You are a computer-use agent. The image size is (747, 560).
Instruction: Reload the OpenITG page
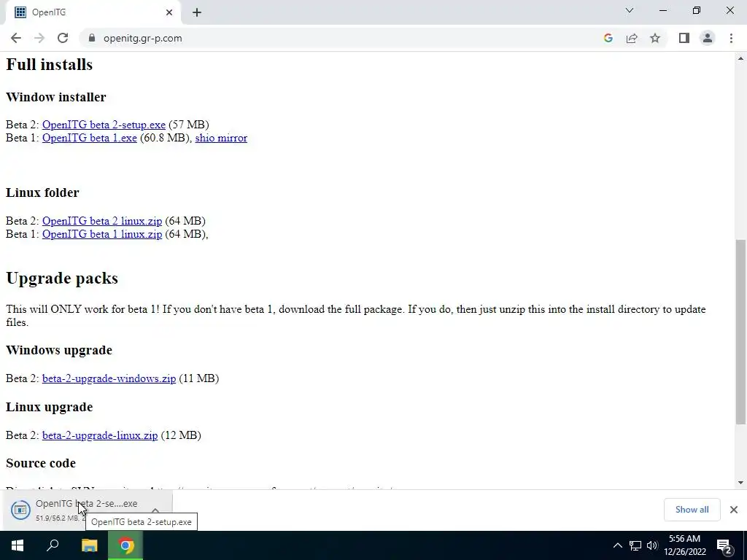point(63,38)
